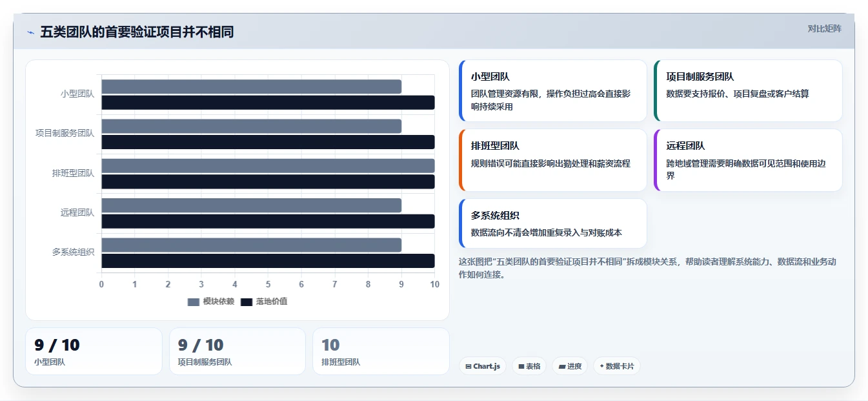Open the 9 / 10 项目制服务团队 stat card
The height and width of the screenshot is (401, 868).
tap(237, 351)
